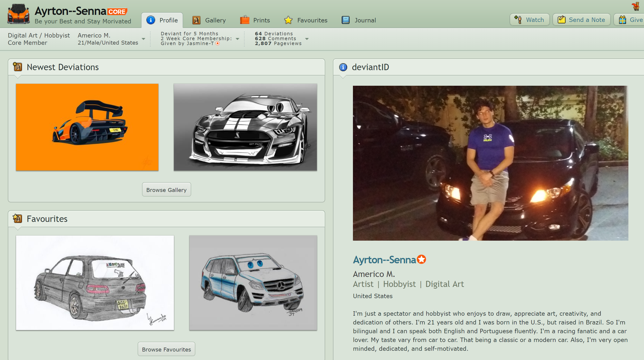Switch to the Profile tab
Image resolution: width=644 pixels, height=360 pixels.
point(162,20)
